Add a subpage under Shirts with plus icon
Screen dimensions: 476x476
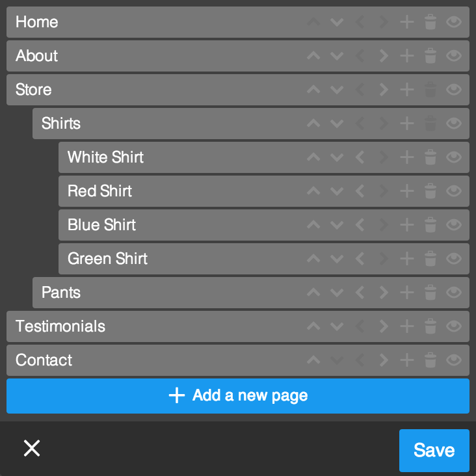click(x=407, y=124)
